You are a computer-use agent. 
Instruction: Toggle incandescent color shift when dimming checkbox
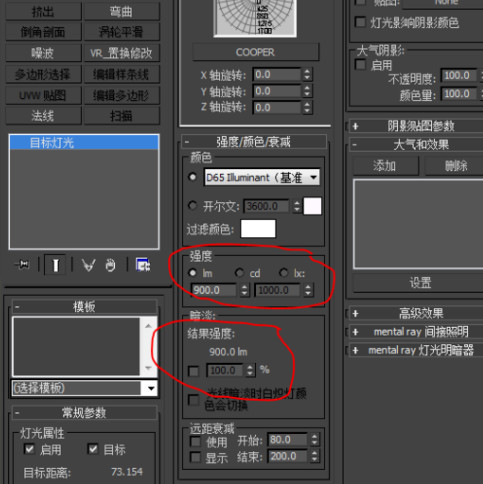[193, 399]
